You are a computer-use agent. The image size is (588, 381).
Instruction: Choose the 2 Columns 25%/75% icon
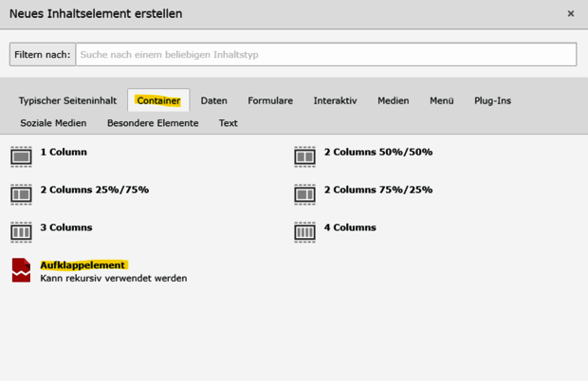pyautogui.click(x=21, y=194)
